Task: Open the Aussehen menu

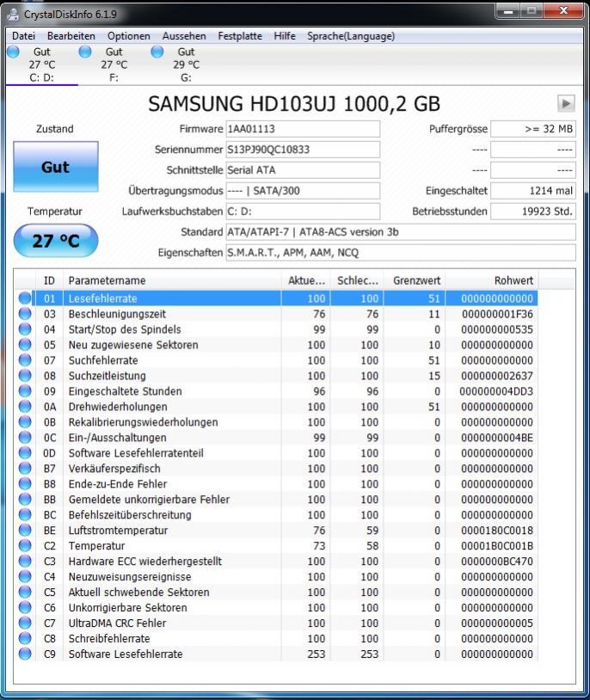Action: 184,36
